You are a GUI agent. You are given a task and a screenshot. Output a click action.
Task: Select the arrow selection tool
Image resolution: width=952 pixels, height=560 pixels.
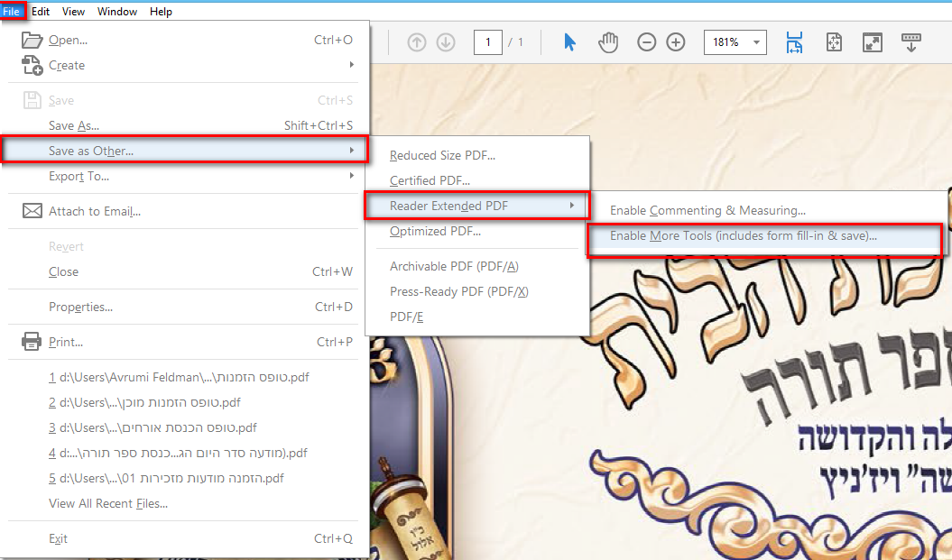(x=568, y=42)
